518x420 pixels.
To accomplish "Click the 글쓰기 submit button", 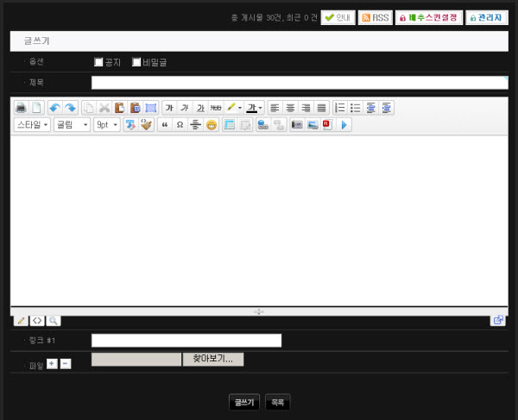I will pyautogui.click(x=243, y=402).
